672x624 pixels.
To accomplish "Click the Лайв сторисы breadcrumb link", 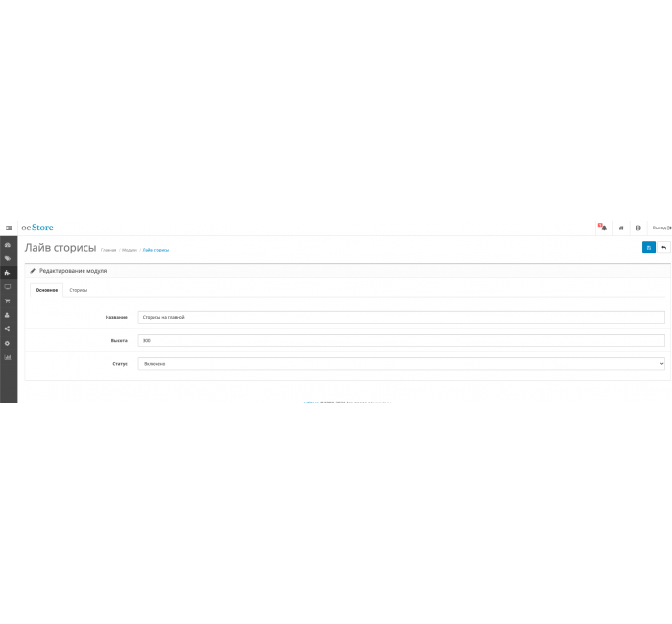I will click(156, 250).
